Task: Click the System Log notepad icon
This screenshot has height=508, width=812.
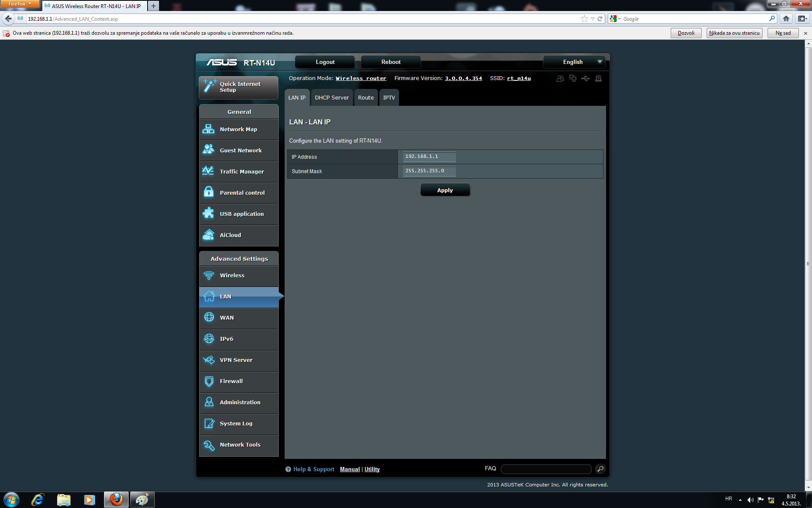Action: pyautogui.click(x=209, y=423)
